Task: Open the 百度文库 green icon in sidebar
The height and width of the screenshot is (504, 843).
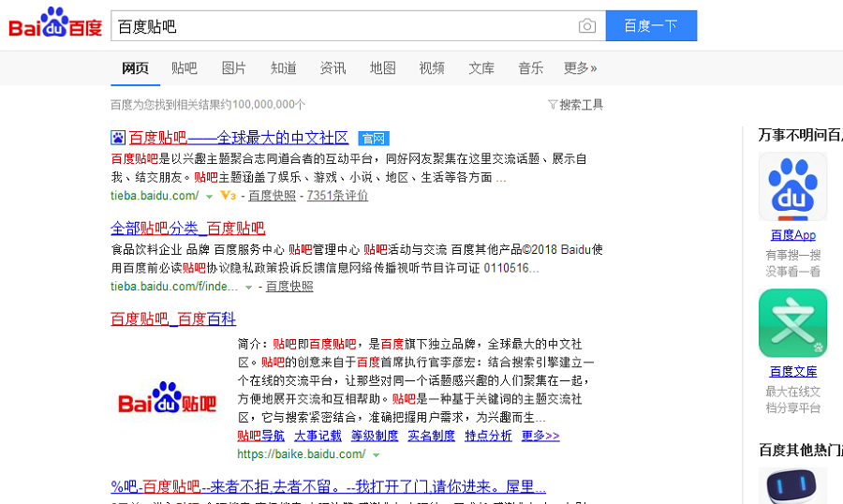Action: coord(792,323)
